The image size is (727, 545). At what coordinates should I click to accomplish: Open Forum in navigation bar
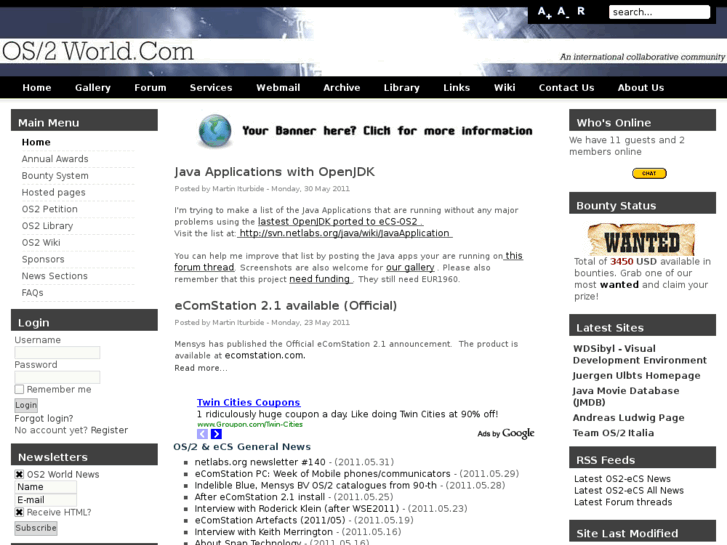point(150,88)
